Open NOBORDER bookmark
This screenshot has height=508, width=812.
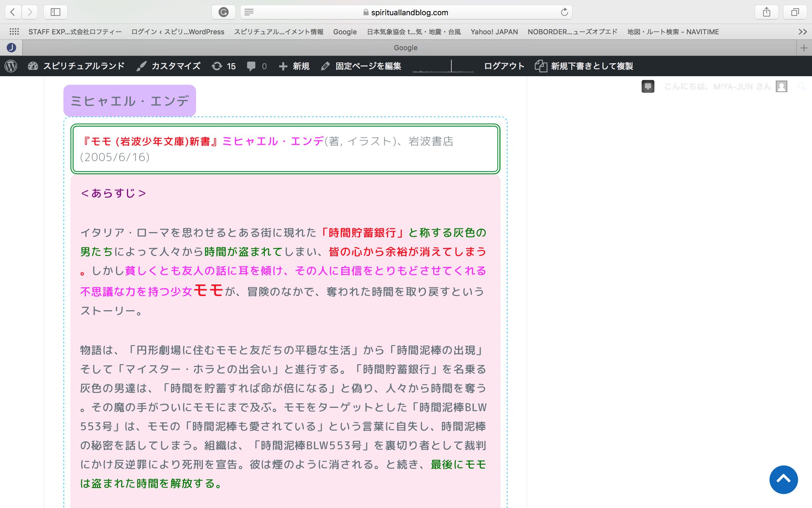573,32
